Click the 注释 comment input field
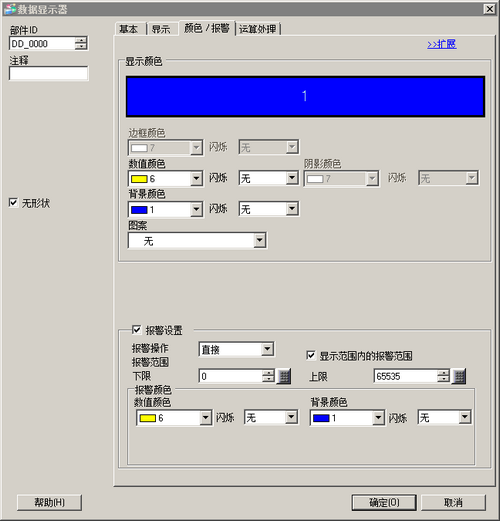This screenshot has height=521, width=500. pyautogui.click(x=49, y=73)
